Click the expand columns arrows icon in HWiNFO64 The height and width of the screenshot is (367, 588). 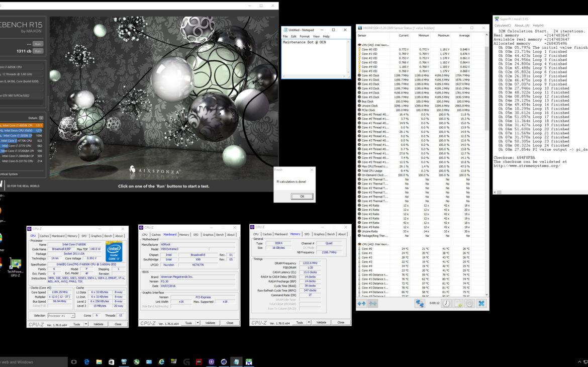361,304
